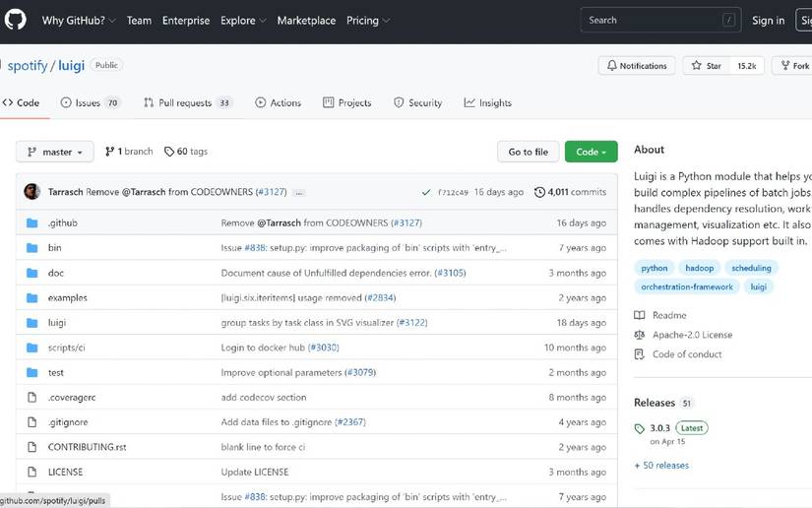This screenshot has height=508, width=812.
Task: View the 60 tags link
Action: [x=186, y=152]
